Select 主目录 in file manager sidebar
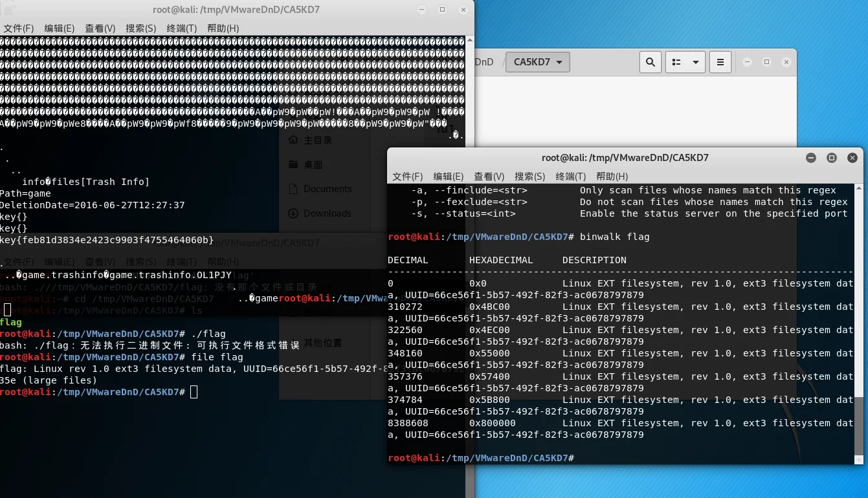868x498 pixels. click(x=318, y=140)
